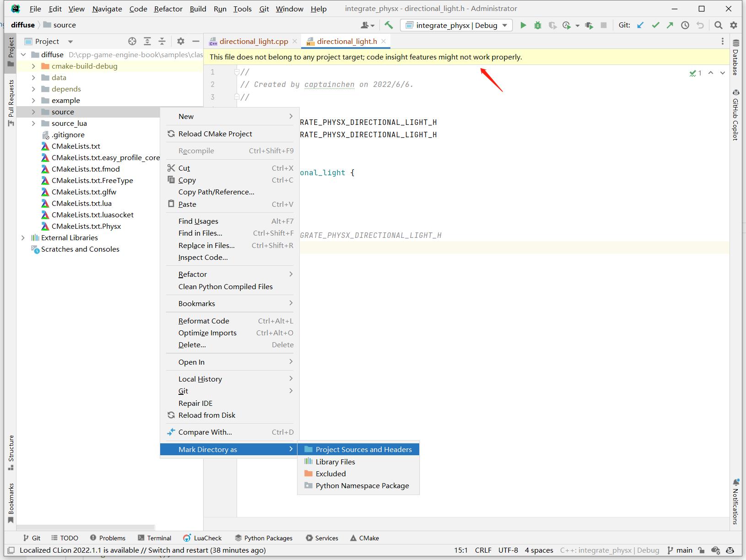Go to next highlighted problem arrow
The width and height of the screenshot is (746, 560).
click(723, 73)
